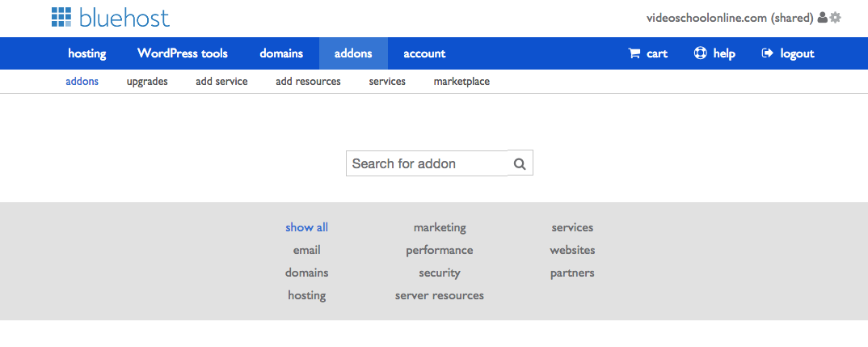Filter addons by performance category
Screen dimensions: 868x347
440,250
